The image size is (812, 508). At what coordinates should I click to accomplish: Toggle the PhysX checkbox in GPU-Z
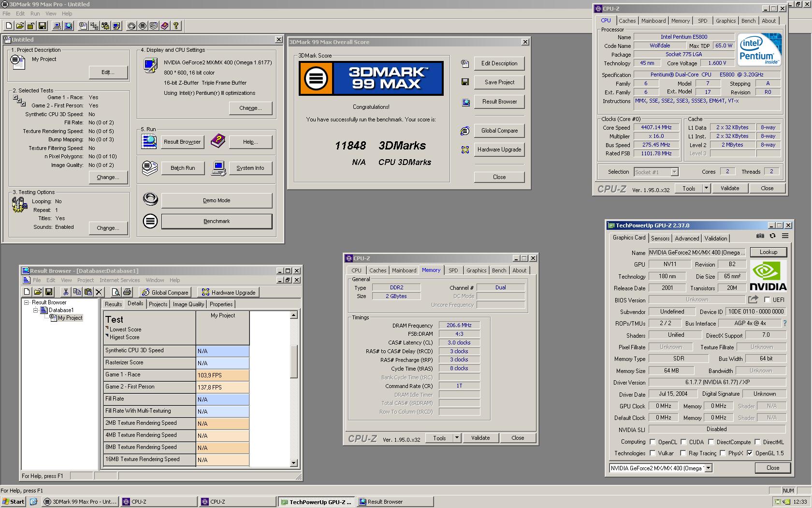pyautogui.click(x=723, y=453)
